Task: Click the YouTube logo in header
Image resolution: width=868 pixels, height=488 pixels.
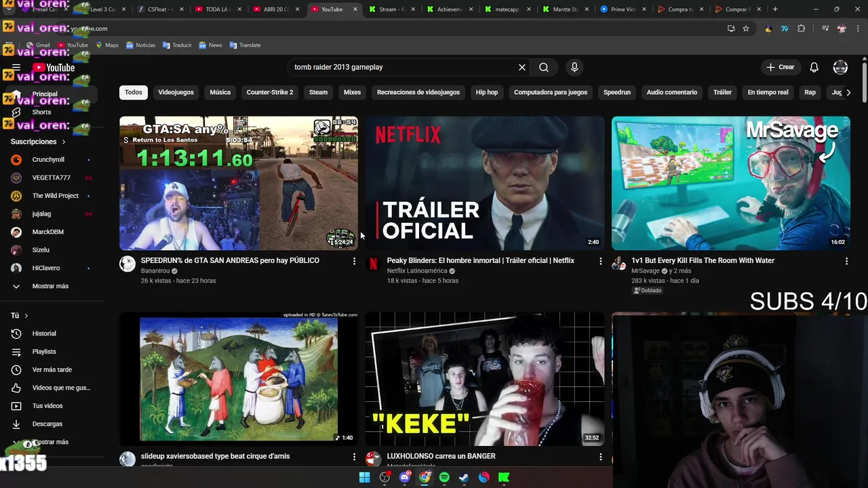Action: [x=54, y=67]
